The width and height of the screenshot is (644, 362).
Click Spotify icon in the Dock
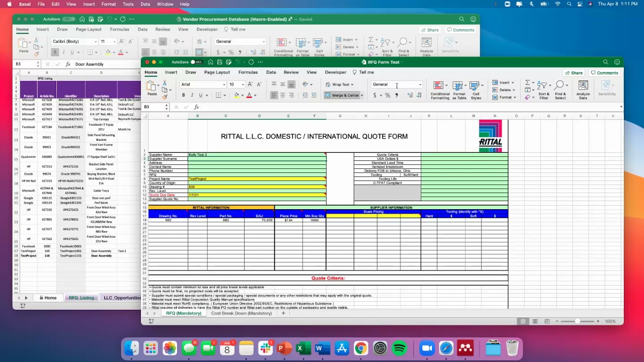[399, 348]
